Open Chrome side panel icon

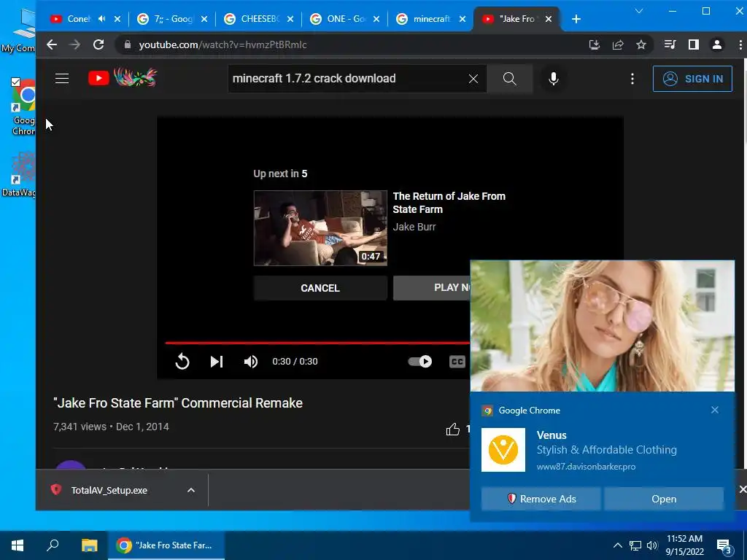pyautogui.click(x=694, y=44)
